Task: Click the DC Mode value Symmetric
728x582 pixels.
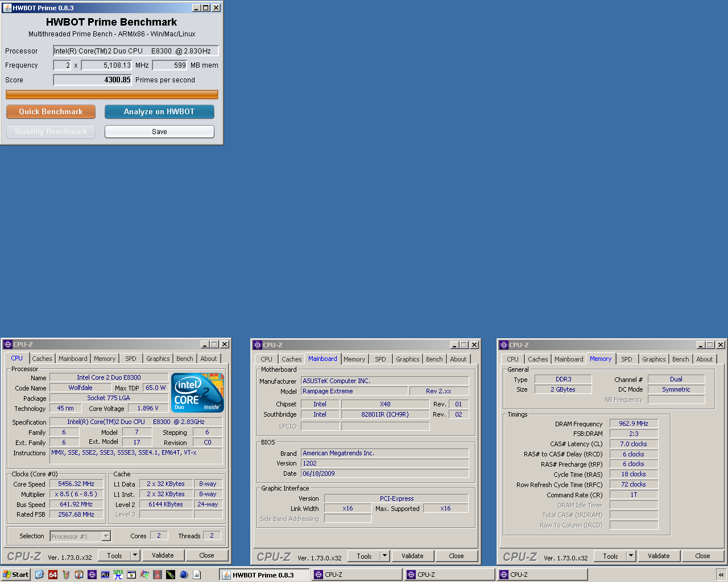Action: [676, 389]
